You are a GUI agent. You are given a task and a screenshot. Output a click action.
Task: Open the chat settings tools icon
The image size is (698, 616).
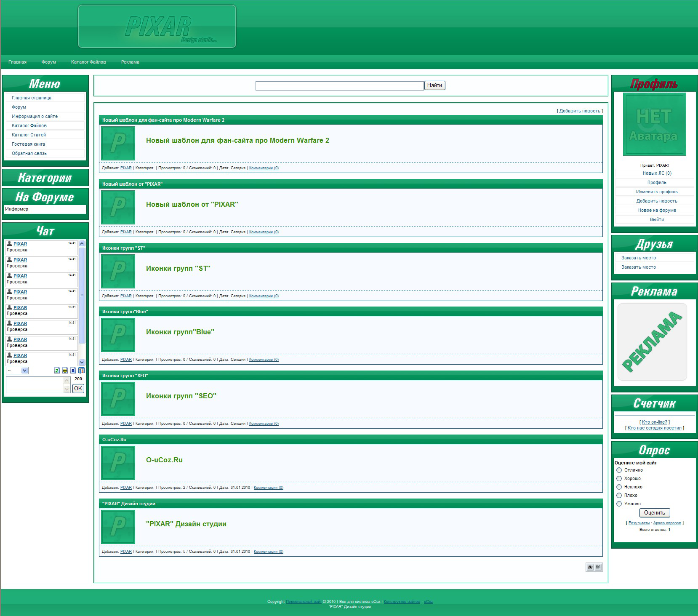(x=82, y=371)
